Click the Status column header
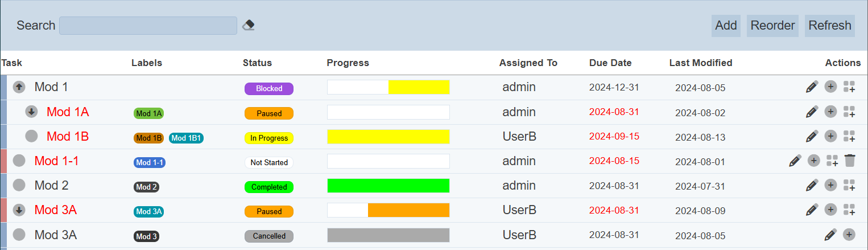This screenshot has height=250, width=868. coord(257,63)
